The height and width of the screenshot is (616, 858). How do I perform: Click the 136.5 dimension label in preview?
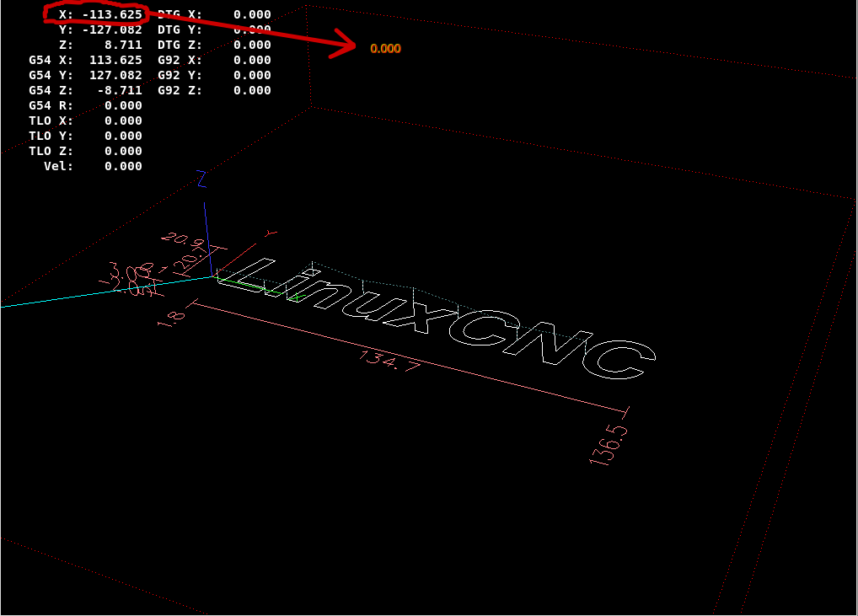[x=609, y=445]
